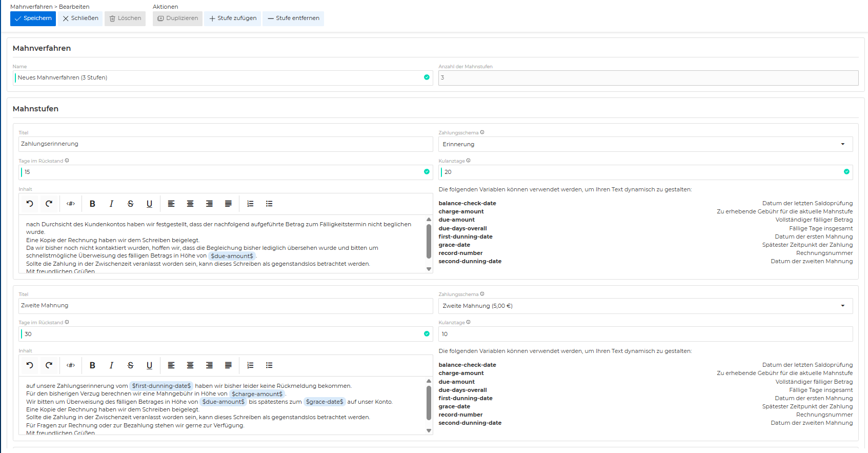This screenshot has width=868, height=453.
Task: Toggle underline in Zahlungserinnerung editor
Action: point(149,204)
